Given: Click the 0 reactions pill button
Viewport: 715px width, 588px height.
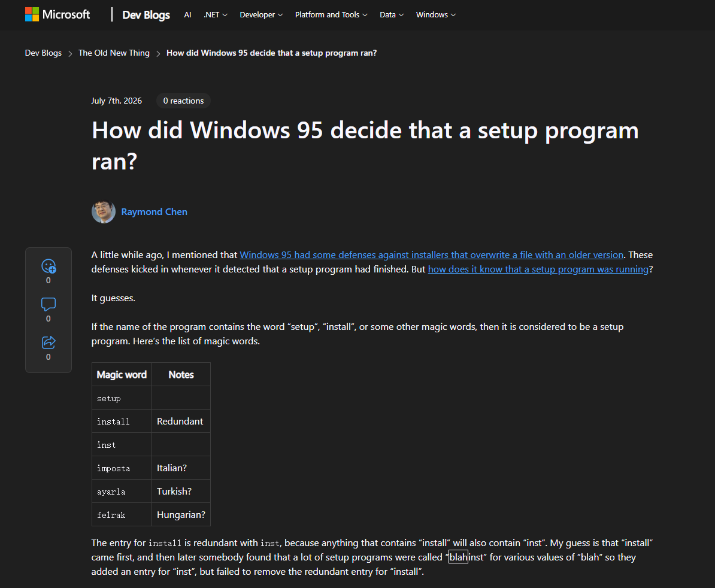Looking at the screenshot, I should [183, 101].
